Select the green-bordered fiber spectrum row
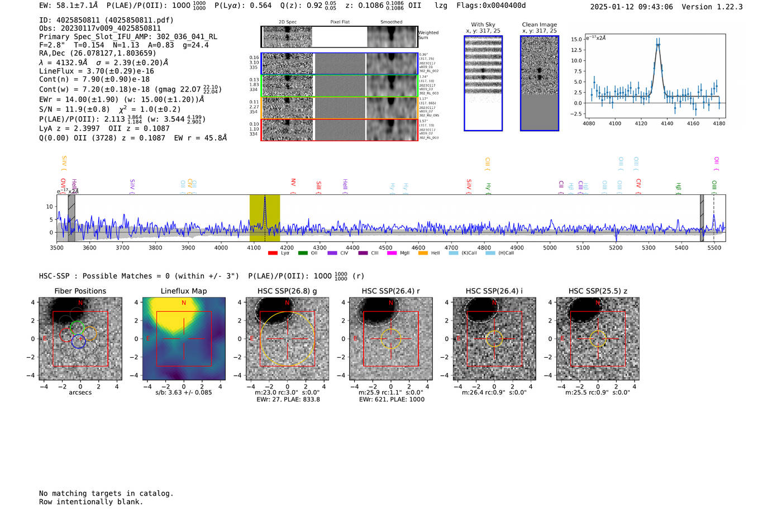Image resolution: width=782 pixels, height=532 pixels. [x=340, y=85]
